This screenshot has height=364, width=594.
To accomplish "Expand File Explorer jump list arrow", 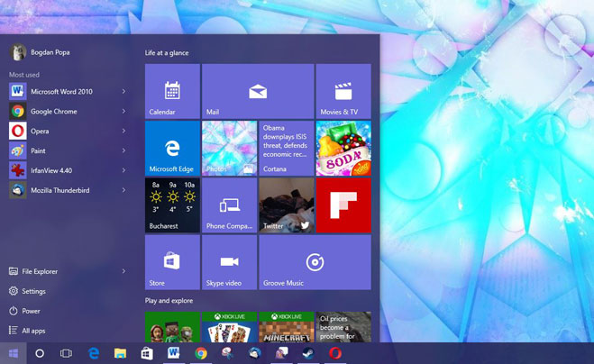I will tap(123, 271).
